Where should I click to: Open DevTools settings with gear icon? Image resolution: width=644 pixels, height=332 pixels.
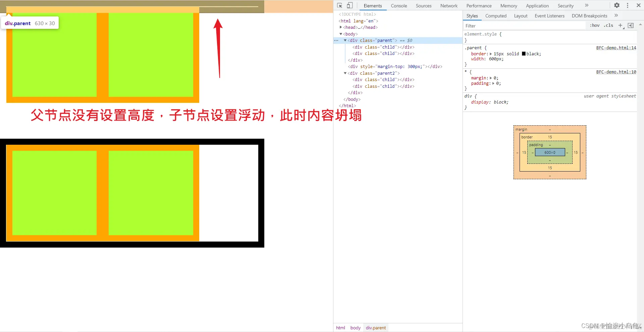point(617,5)
